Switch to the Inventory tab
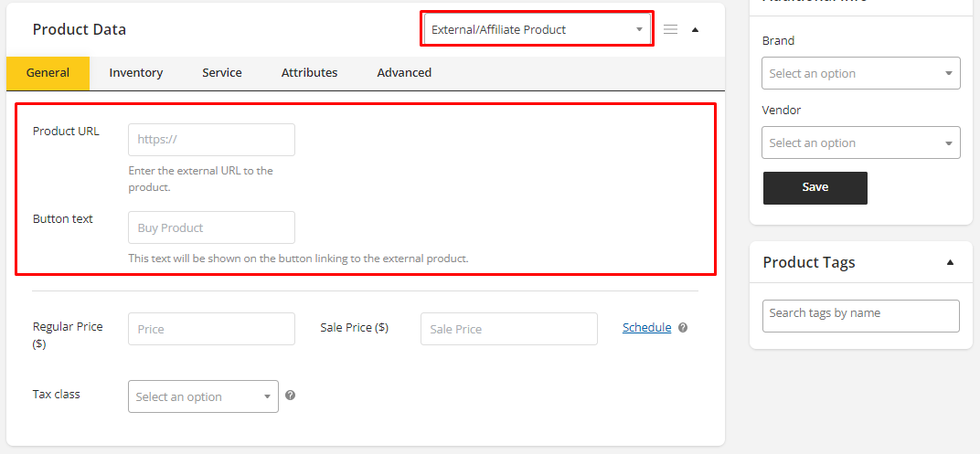Screen dimensions: 980x454 pyautogui.click(x=136, y=73)
